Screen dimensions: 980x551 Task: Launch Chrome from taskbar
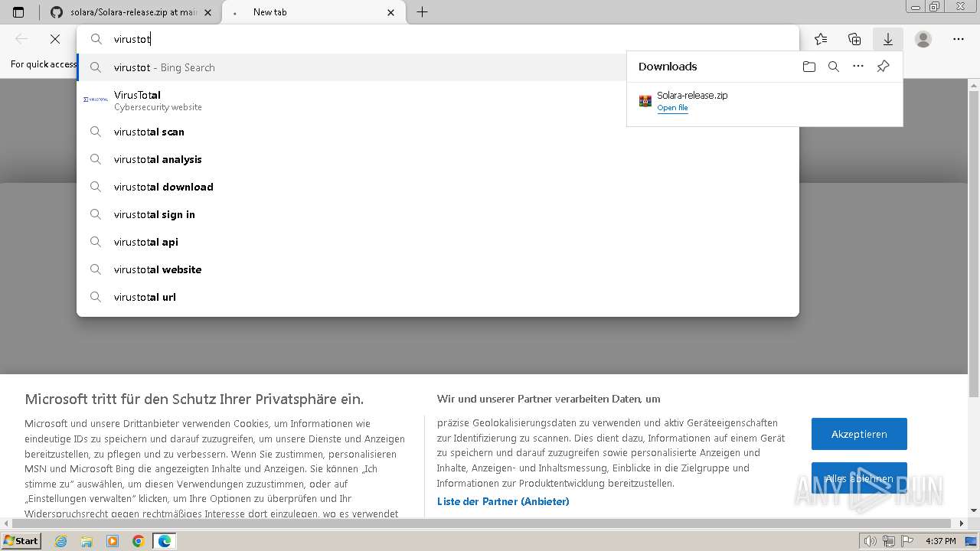(x=138, y=541)
